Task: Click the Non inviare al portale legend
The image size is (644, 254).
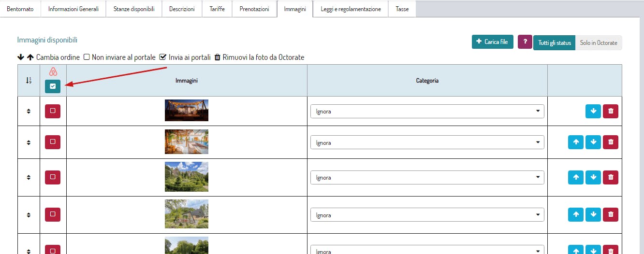Action: click(124, 57)
